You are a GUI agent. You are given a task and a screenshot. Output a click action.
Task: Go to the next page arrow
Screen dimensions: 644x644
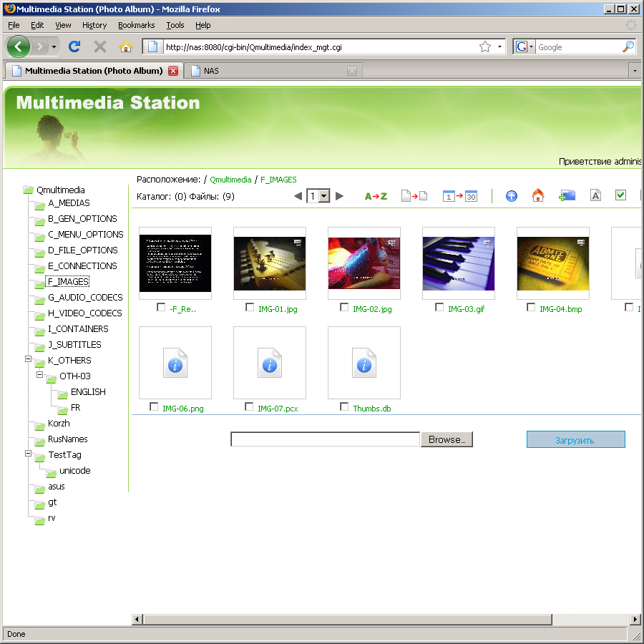pyautogui.click(x=339, y=196)
